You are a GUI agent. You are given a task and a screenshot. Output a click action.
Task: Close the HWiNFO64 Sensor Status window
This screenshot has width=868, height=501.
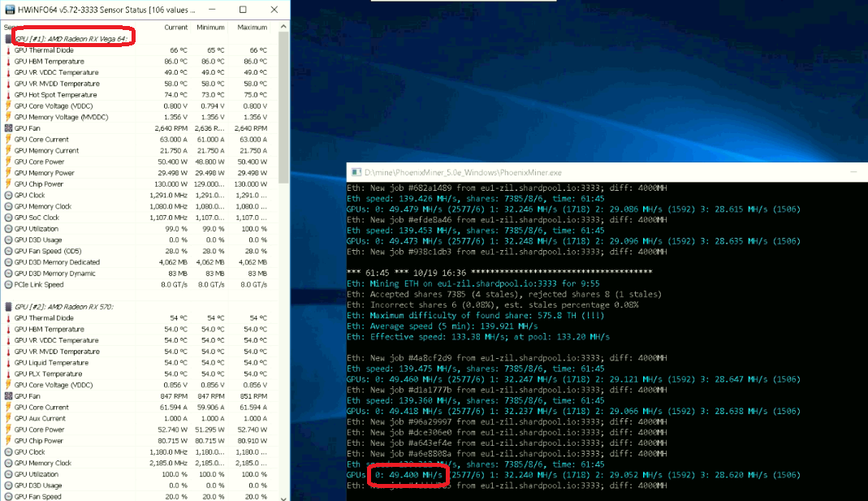pyautogui.click(x=274, y=10)
